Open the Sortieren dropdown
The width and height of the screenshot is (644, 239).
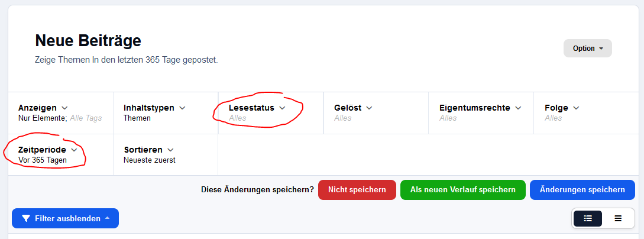(166, 155)
